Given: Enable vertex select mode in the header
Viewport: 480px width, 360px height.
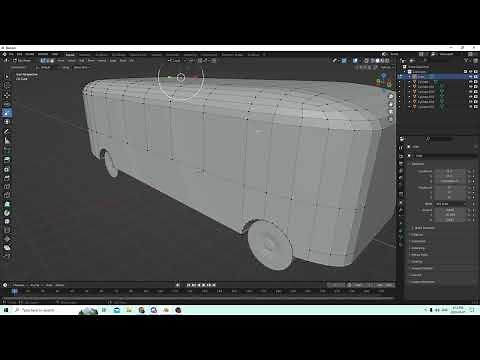Looking at the screenshot, I should coord(43,61).
